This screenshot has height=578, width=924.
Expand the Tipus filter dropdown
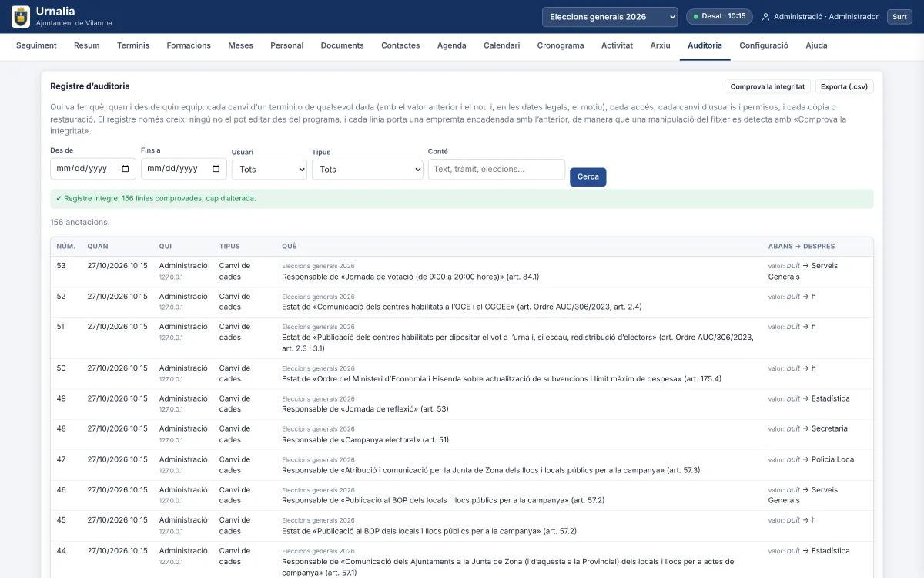(367, 170)
